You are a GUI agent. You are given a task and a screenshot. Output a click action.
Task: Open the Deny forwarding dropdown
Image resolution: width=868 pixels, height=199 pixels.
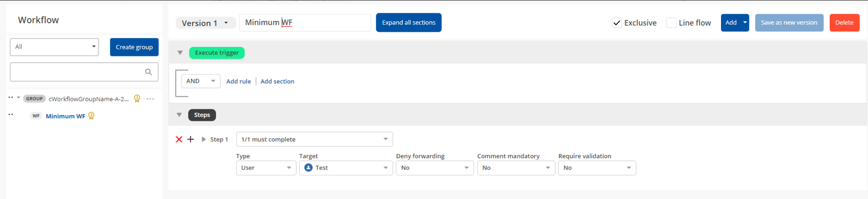[434, 168]
